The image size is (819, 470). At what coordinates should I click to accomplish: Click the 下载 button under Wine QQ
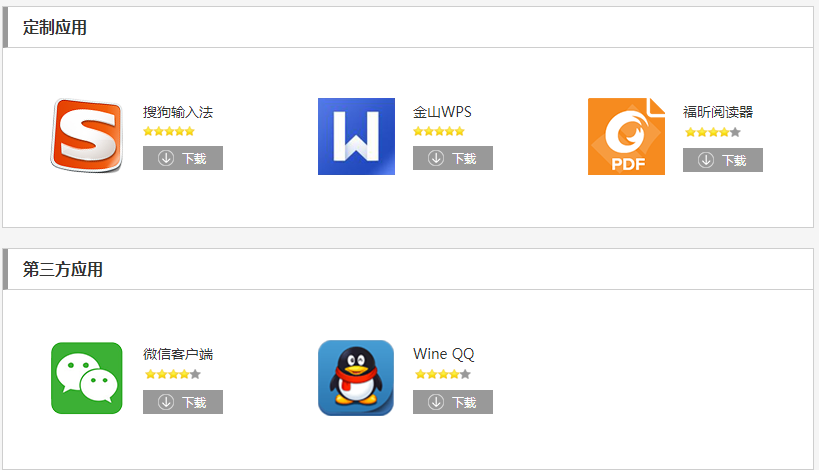[453, 402]
